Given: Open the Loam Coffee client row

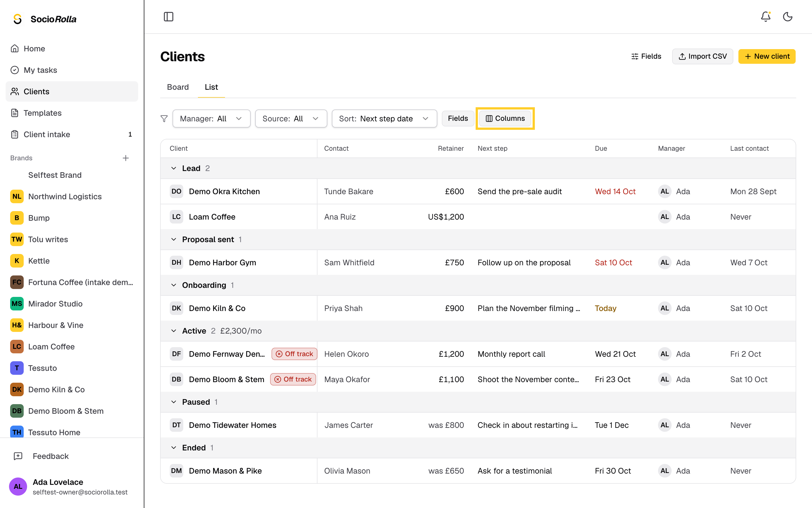Looking at the screenshot, I should 478,217.
